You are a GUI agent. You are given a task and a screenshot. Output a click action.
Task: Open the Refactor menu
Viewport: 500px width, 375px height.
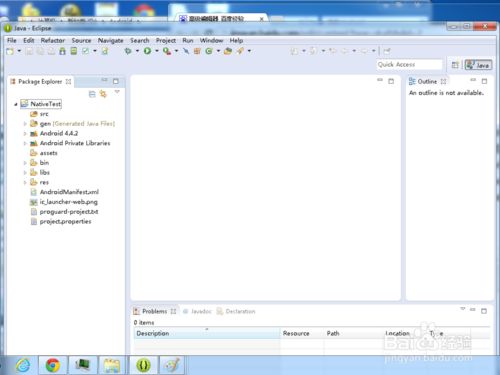click(53, 40)
